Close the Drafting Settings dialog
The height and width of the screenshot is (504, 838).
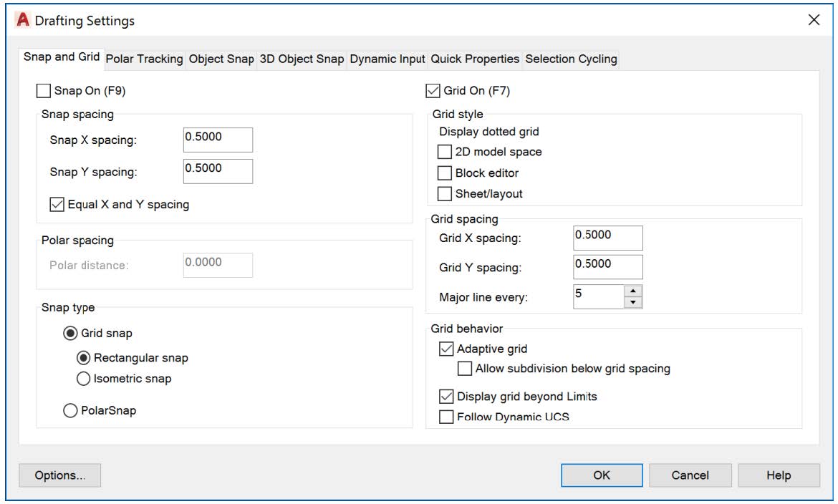point(814,20)
